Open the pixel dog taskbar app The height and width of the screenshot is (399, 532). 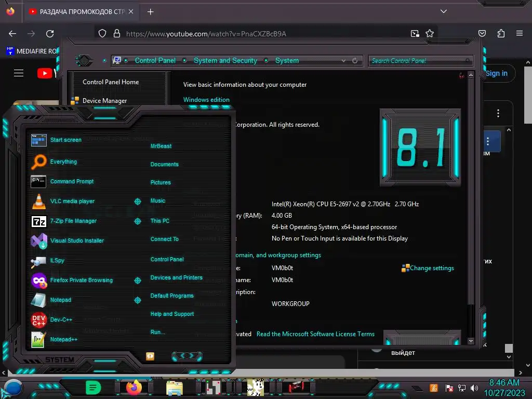(255, 388)
